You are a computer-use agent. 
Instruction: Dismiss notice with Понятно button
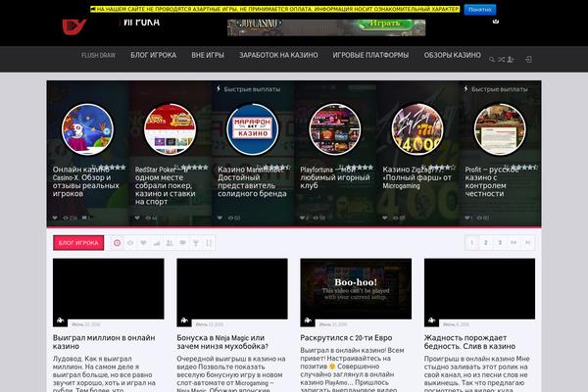[480, 10]
